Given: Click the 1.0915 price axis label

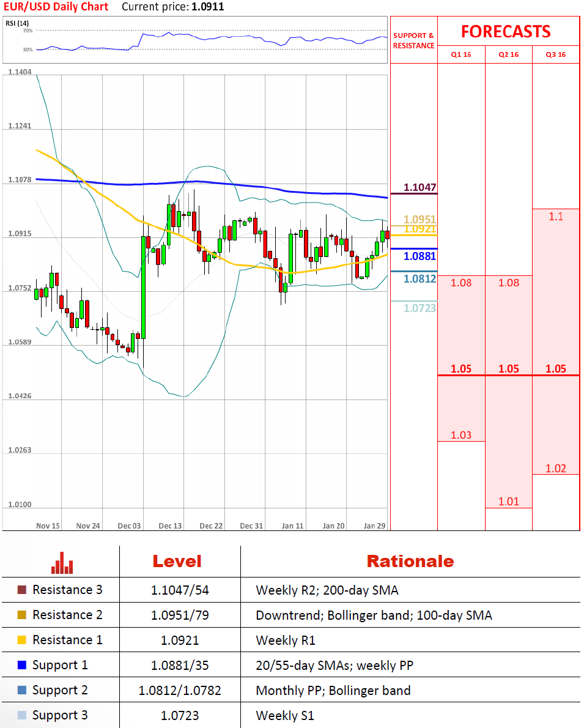Looking at the screenshot, I should tap(20, 234).
